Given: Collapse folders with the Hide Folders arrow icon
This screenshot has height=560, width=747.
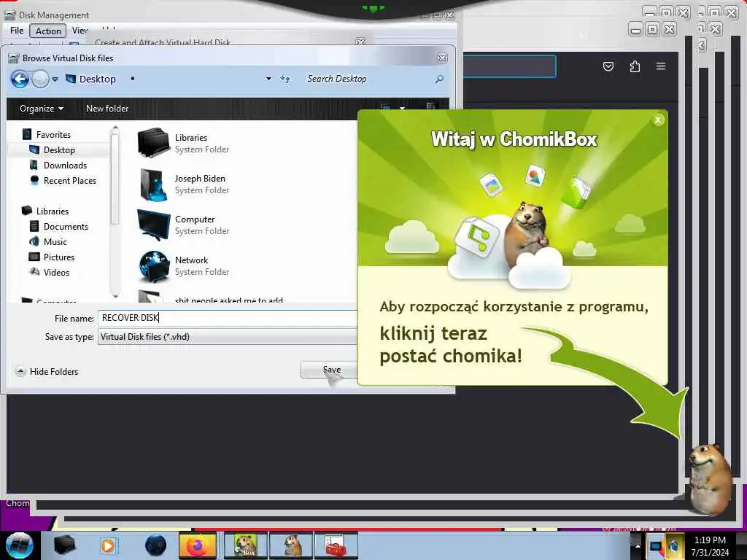Looking at the screenshot, I should pyautogui.click(x=20, y=371).
